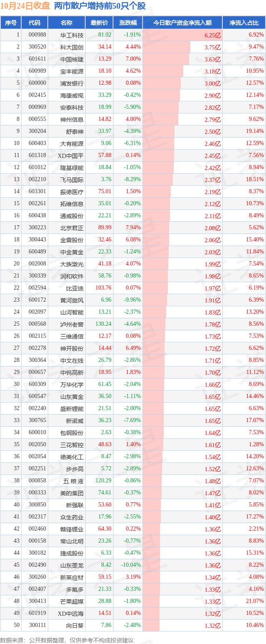Screen dimensions: 266x644
Task: Click the 1.28% inflow ratio
Action: [256, 445]
